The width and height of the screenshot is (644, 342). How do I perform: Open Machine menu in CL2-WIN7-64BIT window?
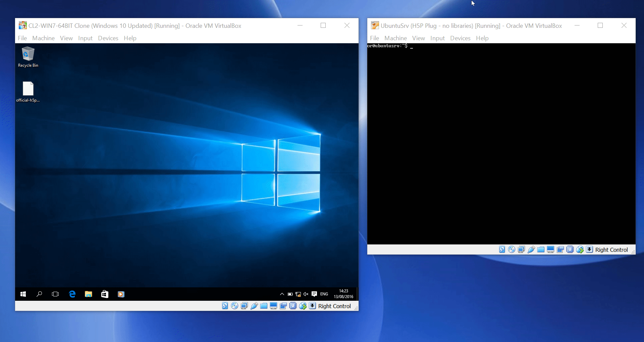pos(43,38)
